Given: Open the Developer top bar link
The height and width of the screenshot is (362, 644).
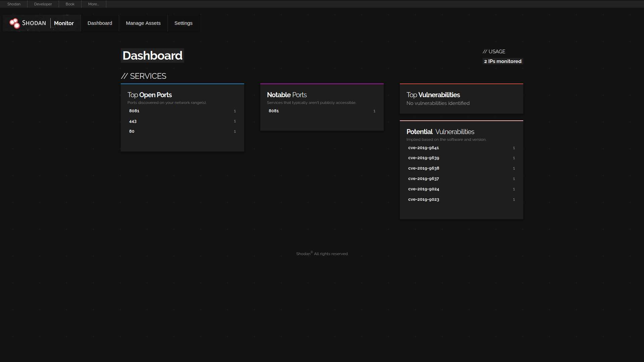Looking at the screenshot, I should (43, 4).
